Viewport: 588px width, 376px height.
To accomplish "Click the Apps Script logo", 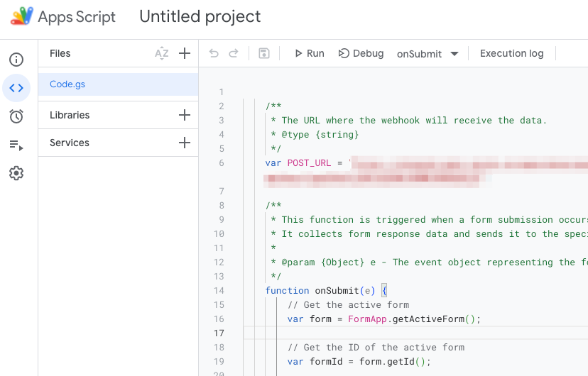I will 22,16.
